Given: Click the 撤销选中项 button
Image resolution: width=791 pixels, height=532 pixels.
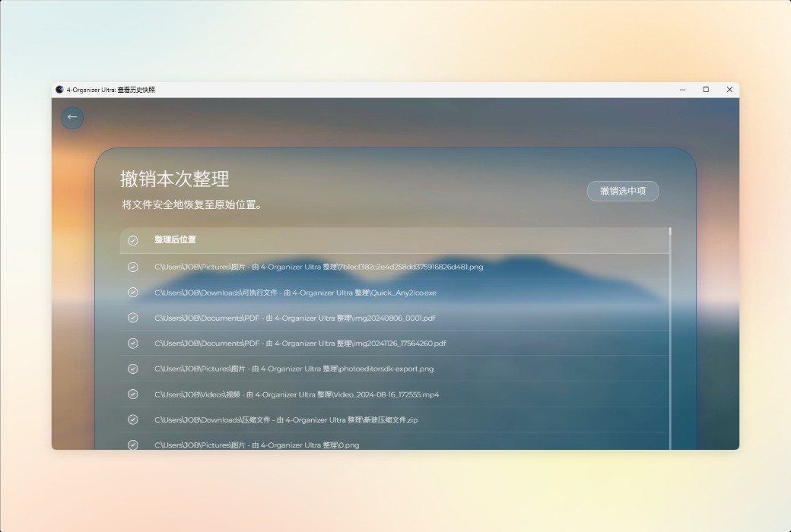Looking at the screenshot, I should tap(622, 191).
